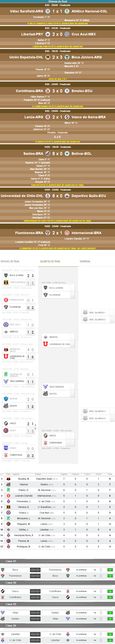Image resolution: width=115 pixels, height=644 pixels.
Task: Click Santos crest in Neymar's scorer row
Action: [x=8, y=485]
